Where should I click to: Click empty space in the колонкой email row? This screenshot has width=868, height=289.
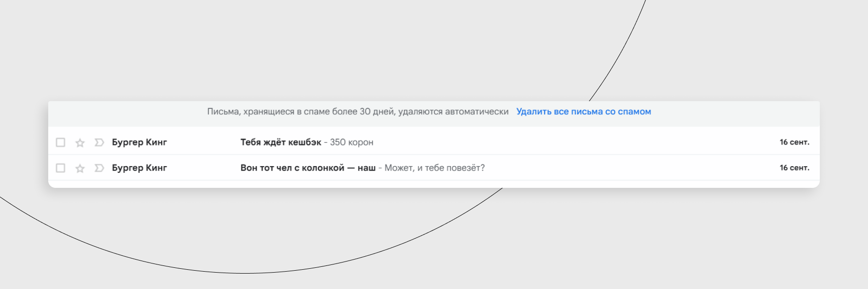[x=627, y=168]
